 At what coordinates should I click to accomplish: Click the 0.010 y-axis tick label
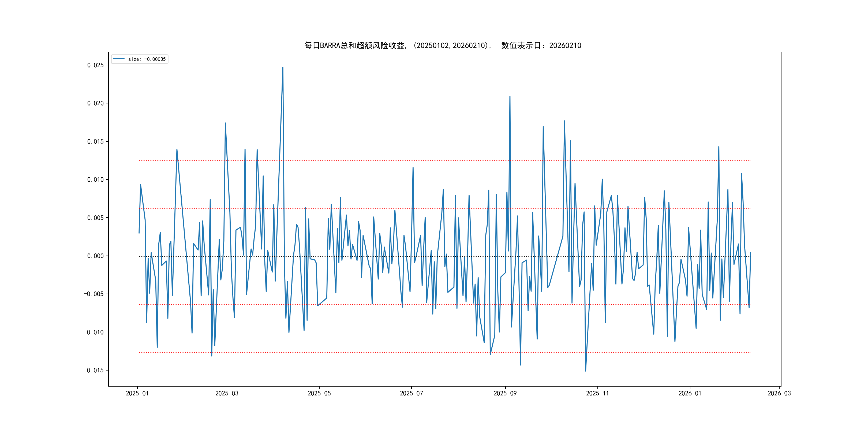click(x=95, y=179)
